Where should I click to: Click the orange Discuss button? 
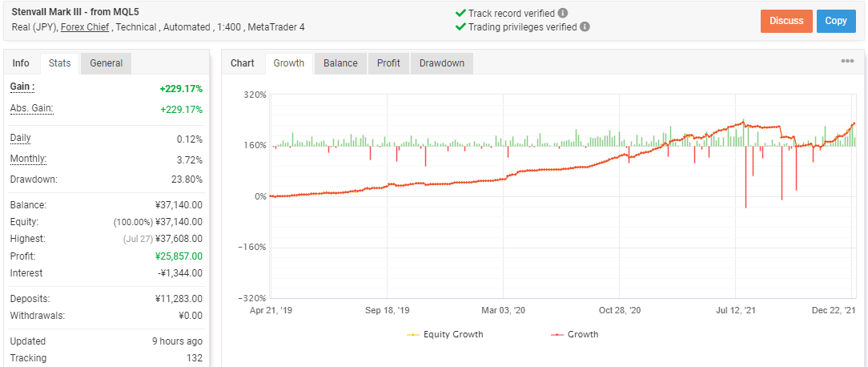[786, 21]
